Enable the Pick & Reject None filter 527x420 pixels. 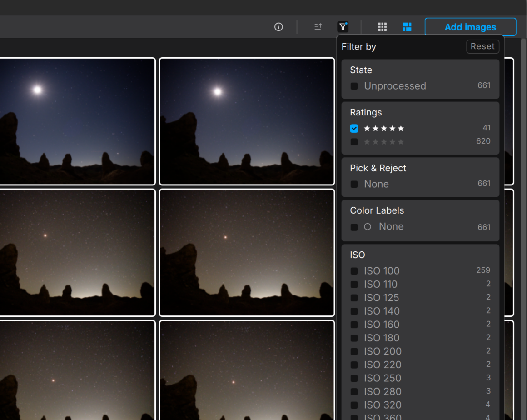coord(354,184)
